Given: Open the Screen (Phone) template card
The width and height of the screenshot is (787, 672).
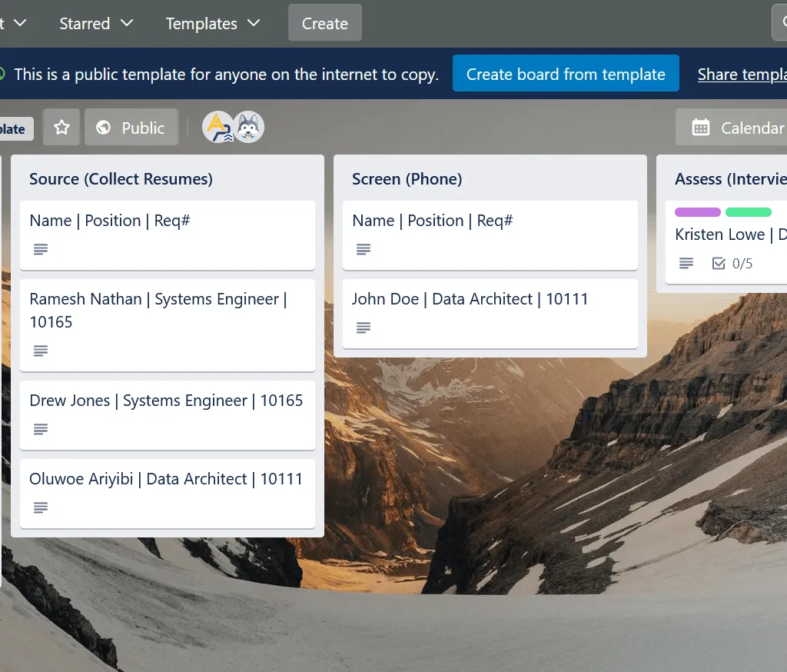Looking at the screenshot, I should coord(490,235).
